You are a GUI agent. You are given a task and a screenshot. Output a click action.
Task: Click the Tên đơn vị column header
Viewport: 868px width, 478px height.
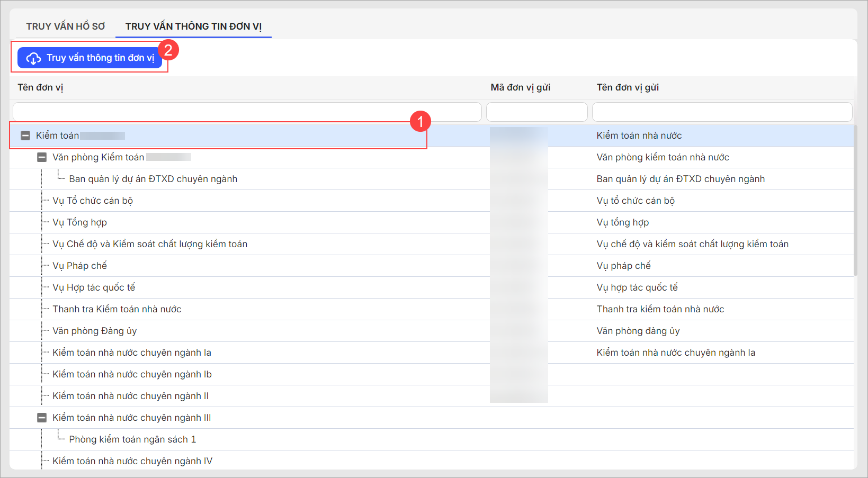tap(40, 88)
